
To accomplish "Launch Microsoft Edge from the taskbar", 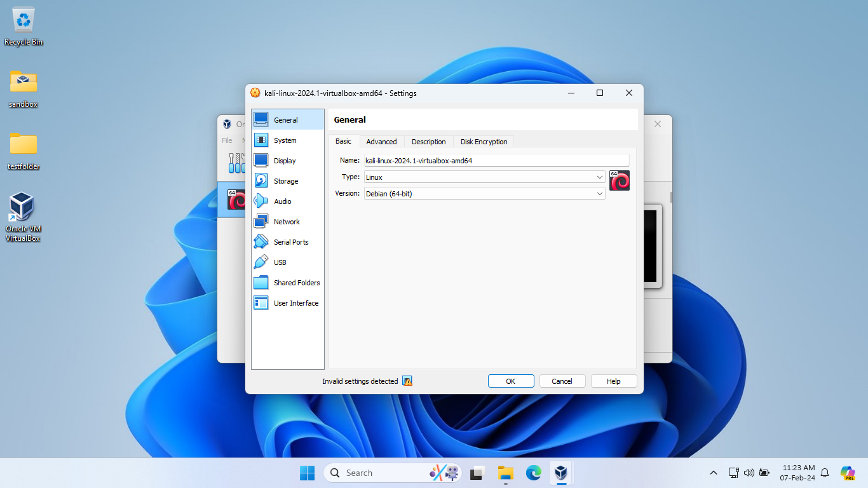I will coord(533,473).
